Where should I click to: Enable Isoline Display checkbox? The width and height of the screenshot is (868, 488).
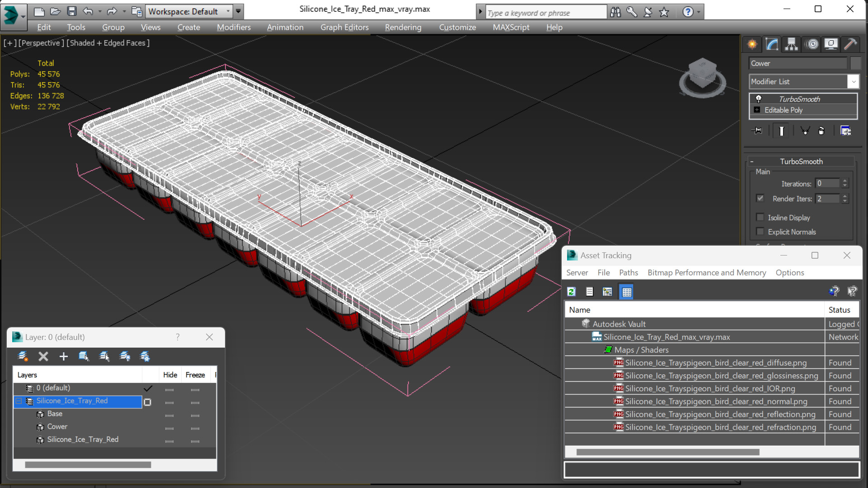pyautogui.click(x=760, y=217)
